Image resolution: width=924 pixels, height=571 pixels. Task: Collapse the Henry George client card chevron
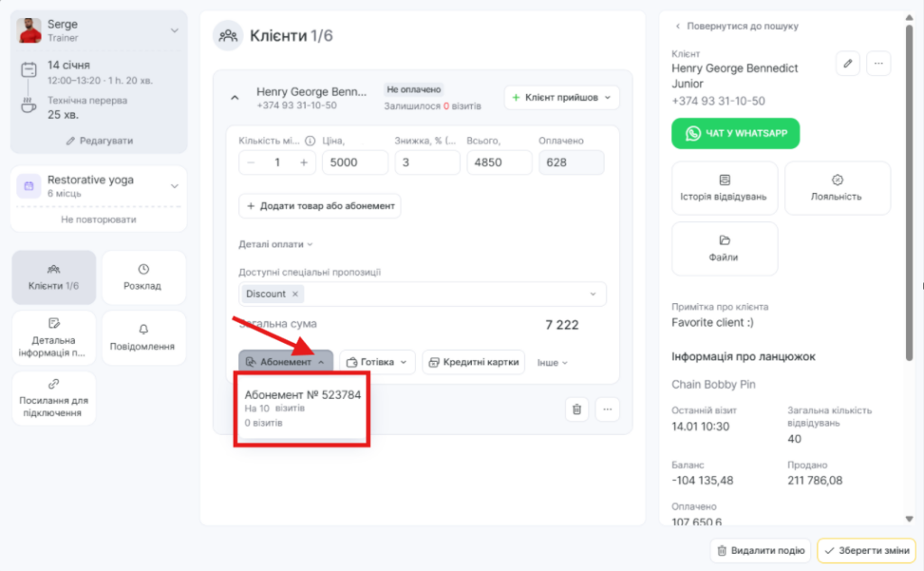pyautogui.click(x=236, y=97)
